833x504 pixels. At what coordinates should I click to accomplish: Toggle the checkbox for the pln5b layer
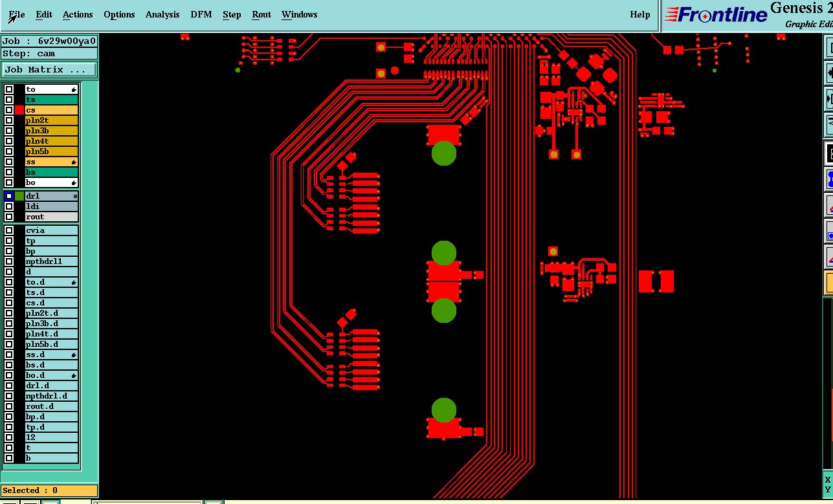[9, 151]
